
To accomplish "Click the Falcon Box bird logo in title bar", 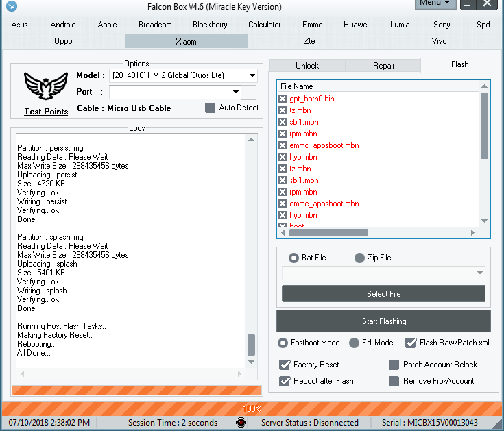I will (12, 5).
